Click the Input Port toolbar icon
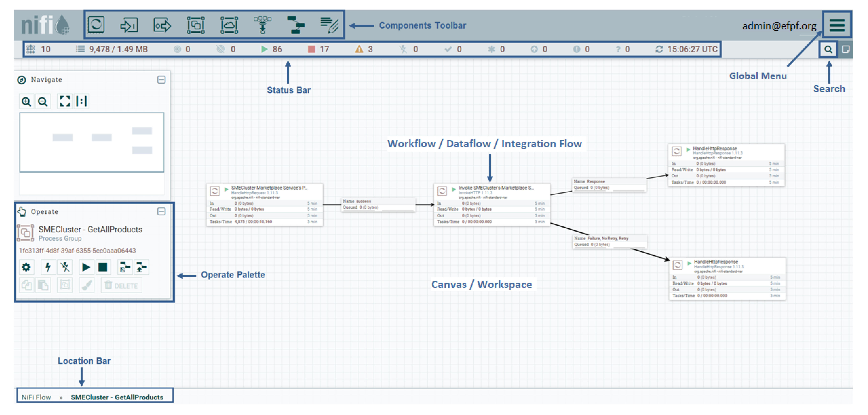The height and width of the screenshot is (415, 868). (129, 25)
